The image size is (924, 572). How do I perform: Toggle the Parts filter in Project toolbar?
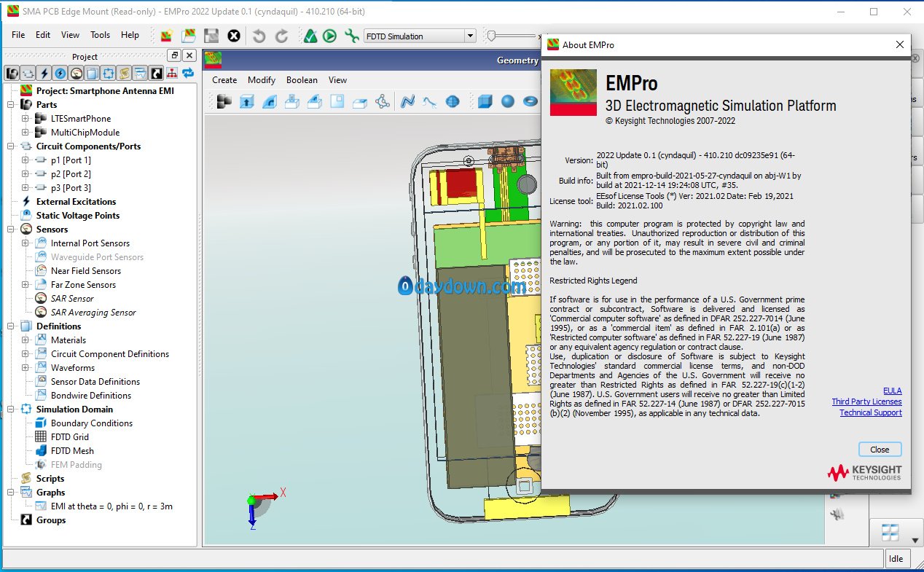[x=12, y=73]
